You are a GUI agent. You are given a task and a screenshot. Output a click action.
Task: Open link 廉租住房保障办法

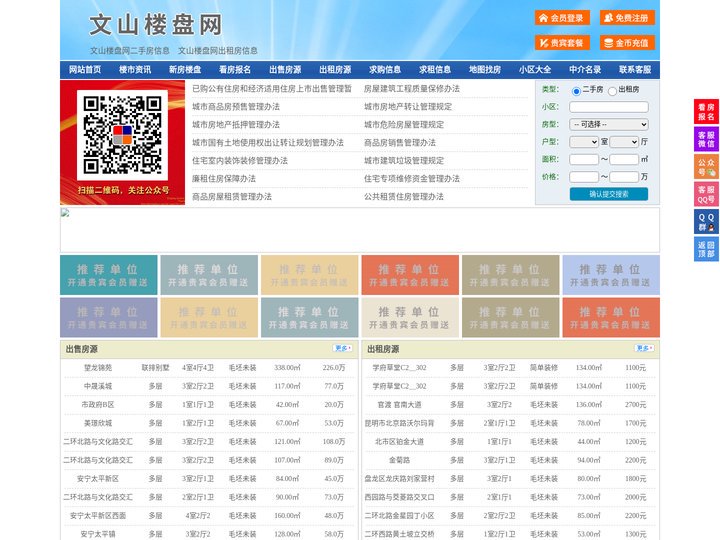224,179
